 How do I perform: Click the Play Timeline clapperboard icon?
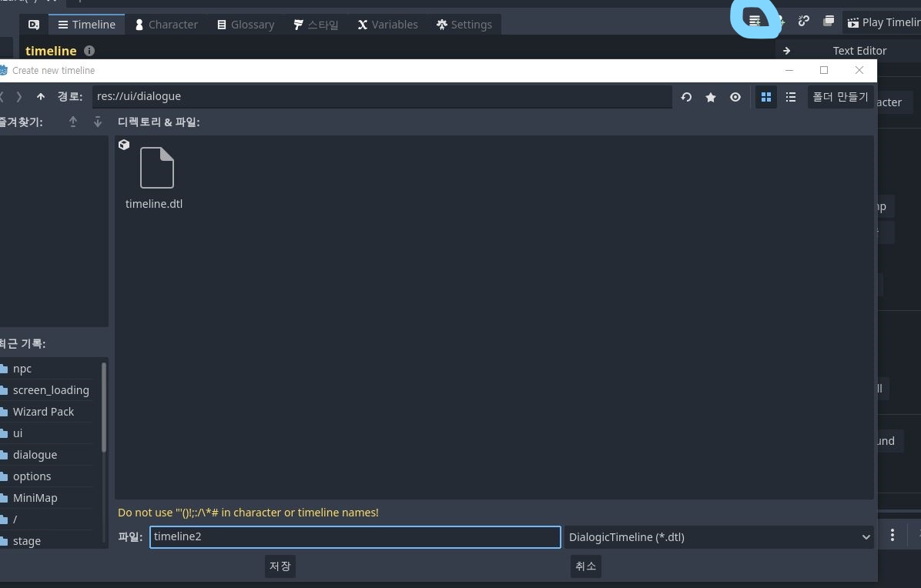(x=852, y=22)
